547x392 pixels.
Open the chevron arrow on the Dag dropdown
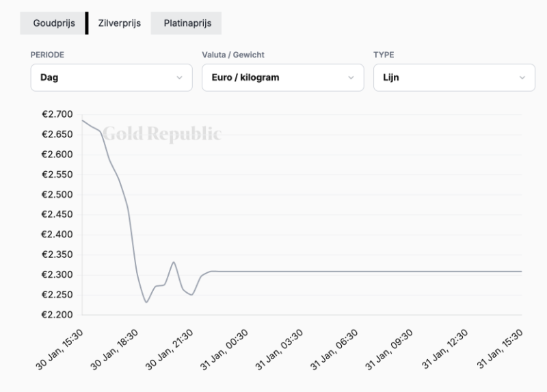coord(180,78)
